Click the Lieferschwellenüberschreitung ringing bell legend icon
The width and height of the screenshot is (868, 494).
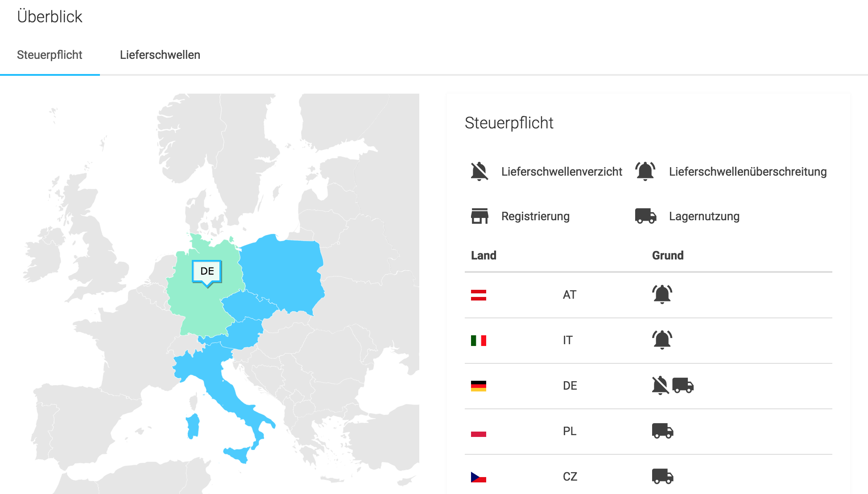pyautogui.click(x=645, y=171)
